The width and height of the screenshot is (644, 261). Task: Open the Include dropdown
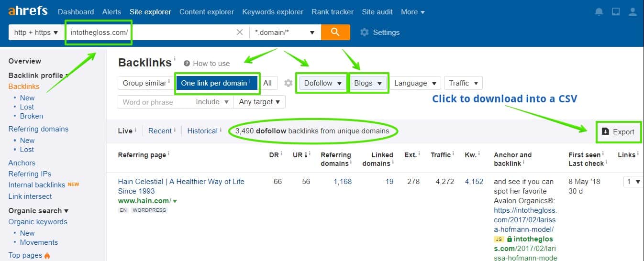point(212,102)
